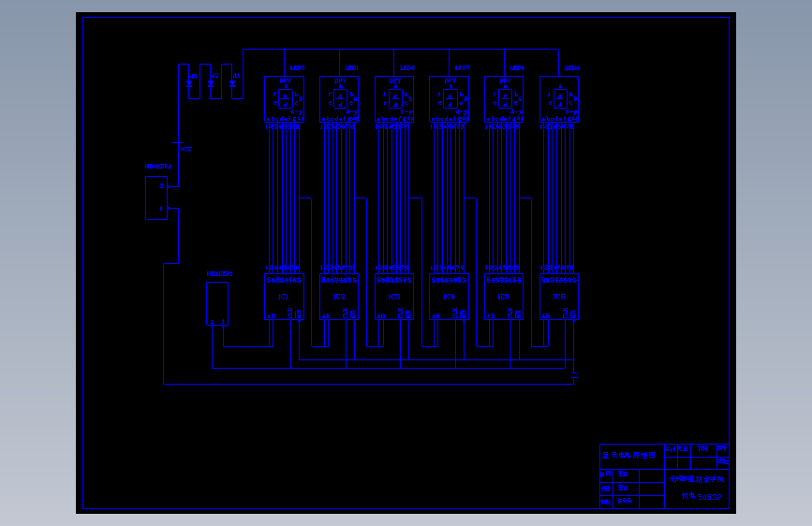This screenshot has width=812, height=526.
Task: Click the title block text 显示电路原理图
Action: click(628, 456)
